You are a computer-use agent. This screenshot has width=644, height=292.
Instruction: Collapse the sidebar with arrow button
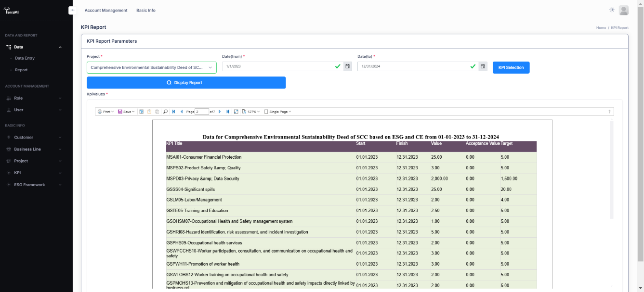point(72,10)
